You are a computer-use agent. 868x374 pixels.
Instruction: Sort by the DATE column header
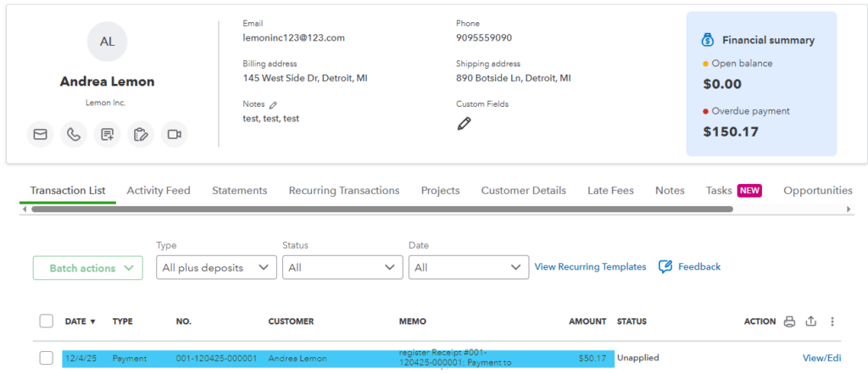coord(81,321)
